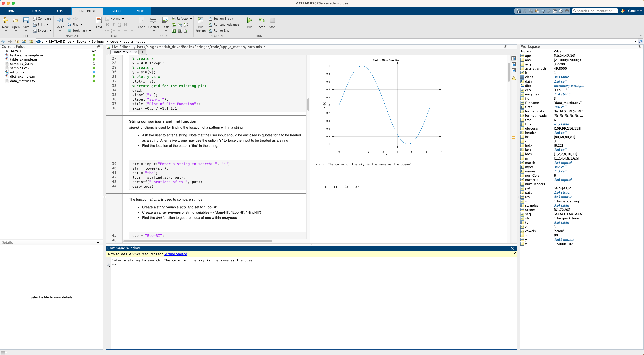Viewport: 644px width, 355px height.
Task: Click the Search Documentation field
Action: (x=595, y=11)
